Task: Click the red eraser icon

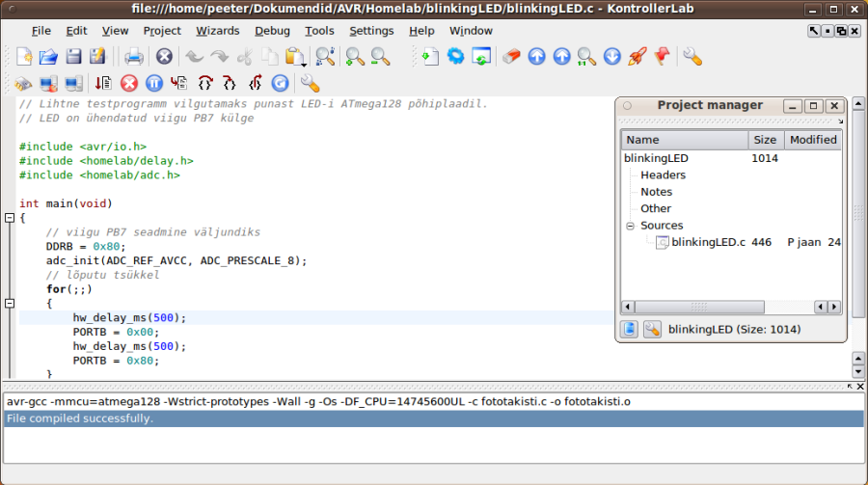Action: click(511, 57)
